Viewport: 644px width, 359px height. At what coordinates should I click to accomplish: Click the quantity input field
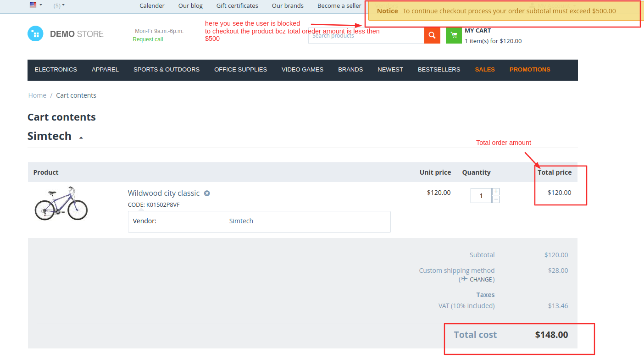click(x=481, y=195)
